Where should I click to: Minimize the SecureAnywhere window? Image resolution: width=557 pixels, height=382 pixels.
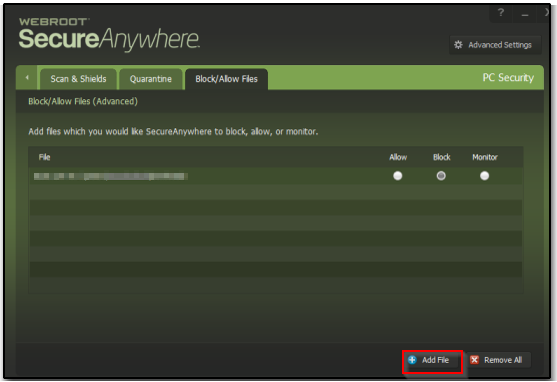point(525,14)
